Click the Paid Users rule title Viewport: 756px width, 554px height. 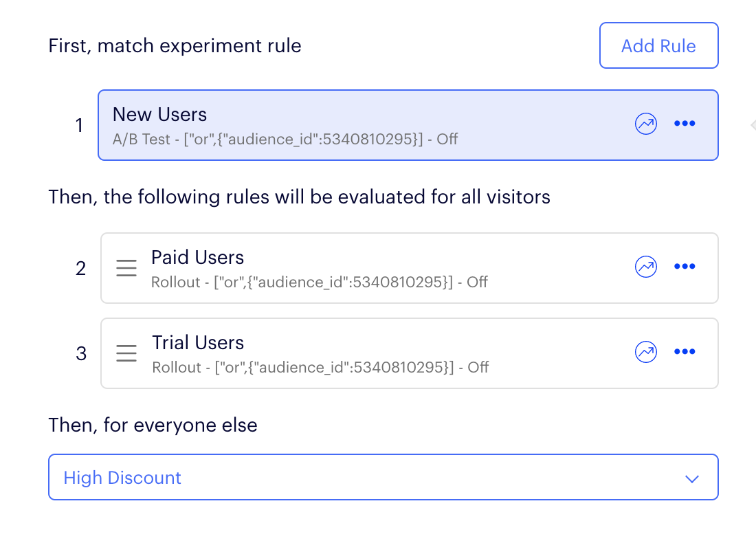198,258
